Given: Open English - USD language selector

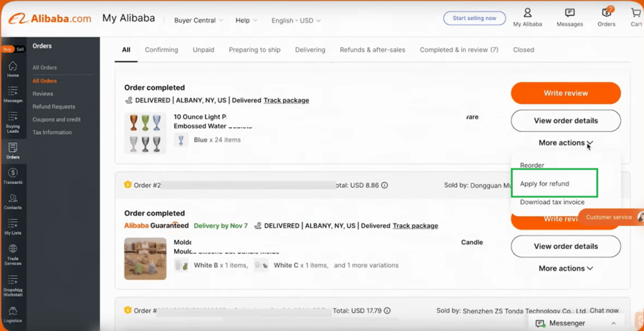Looking at the screenshot, I should click(x=296, y=20).
